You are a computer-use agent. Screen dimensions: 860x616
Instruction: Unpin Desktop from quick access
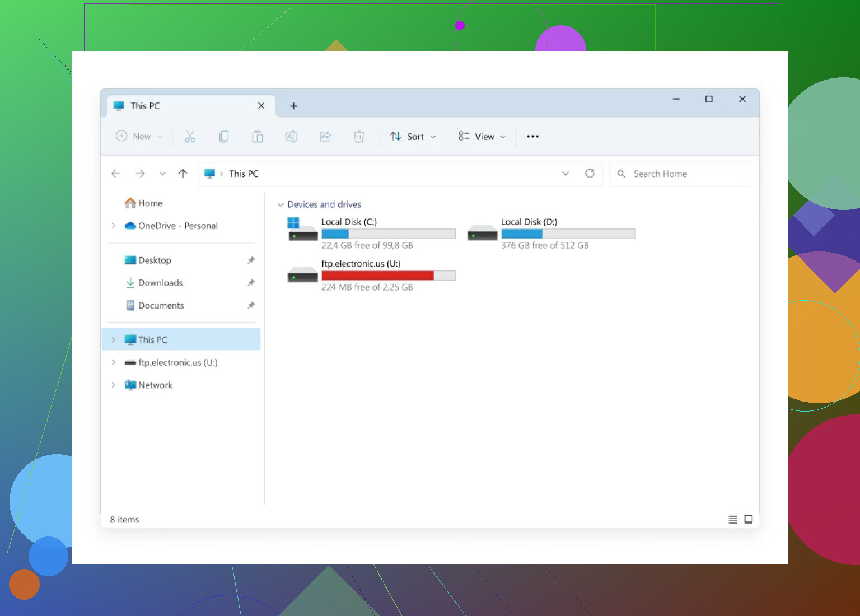pyautogui.click(x=251, y=260)
